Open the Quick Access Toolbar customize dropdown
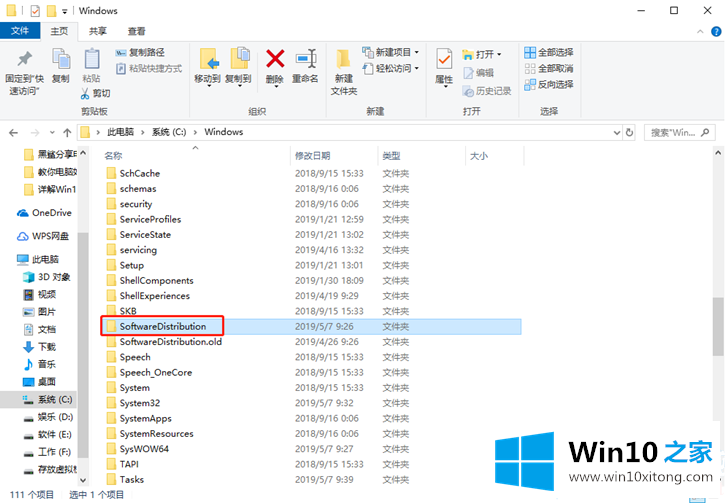This screenshot has width=725, height=503. tap(65, 11)
